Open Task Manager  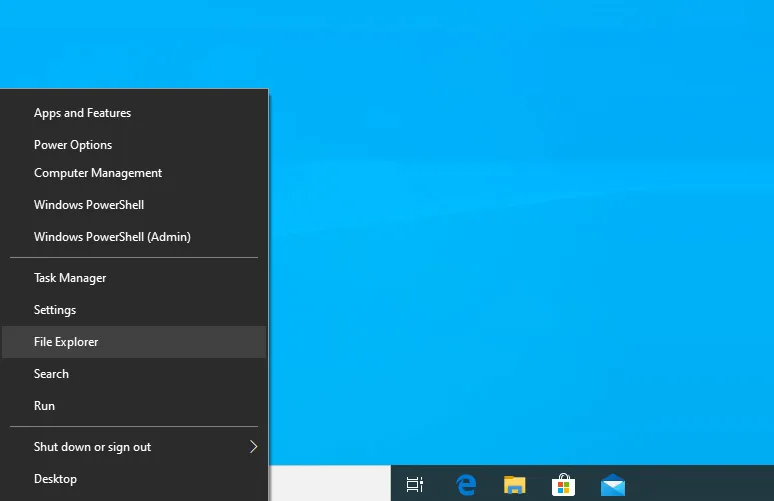tap(134, 278)
